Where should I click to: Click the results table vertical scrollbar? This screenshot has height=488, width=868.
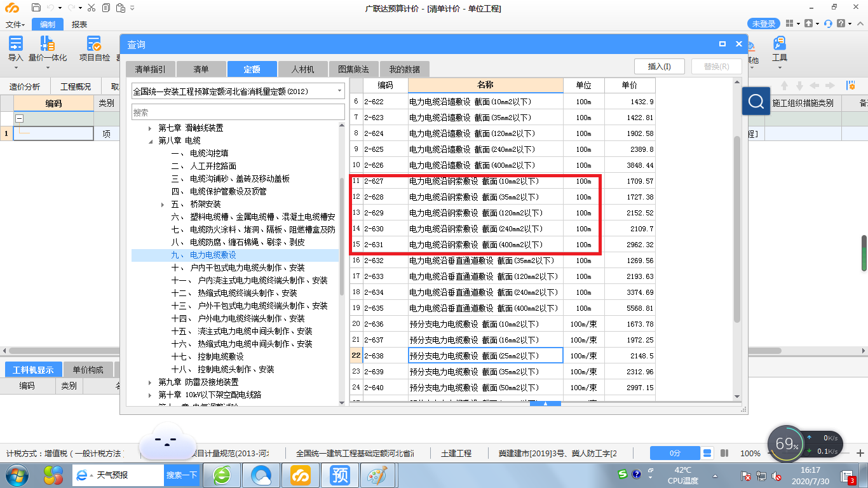click(x=737, y=229)
